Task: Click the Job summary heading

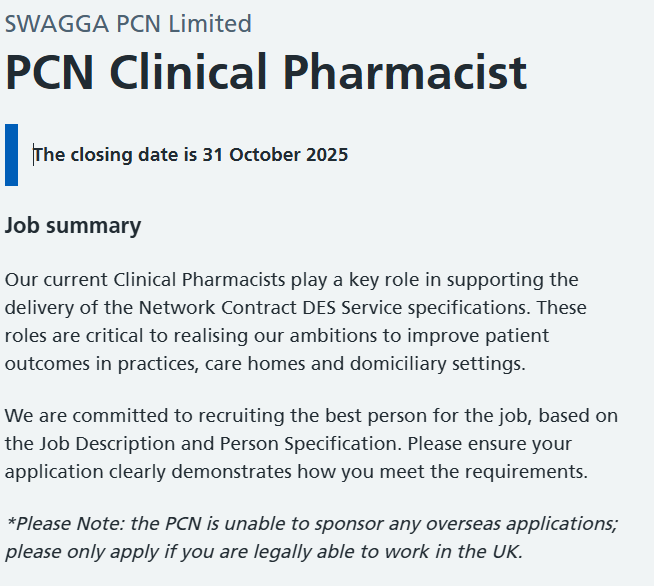Action: [73, 226]
